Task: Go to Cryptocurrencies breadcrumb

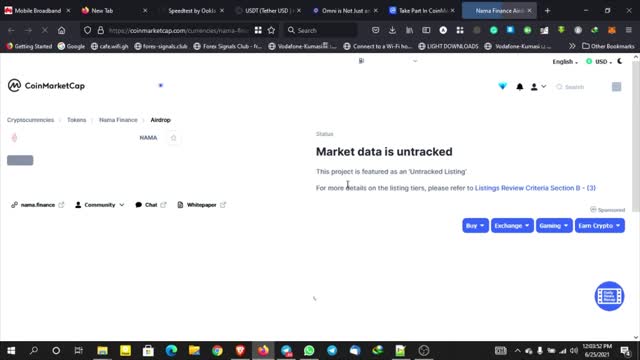Action: click(x=30, y=120)
